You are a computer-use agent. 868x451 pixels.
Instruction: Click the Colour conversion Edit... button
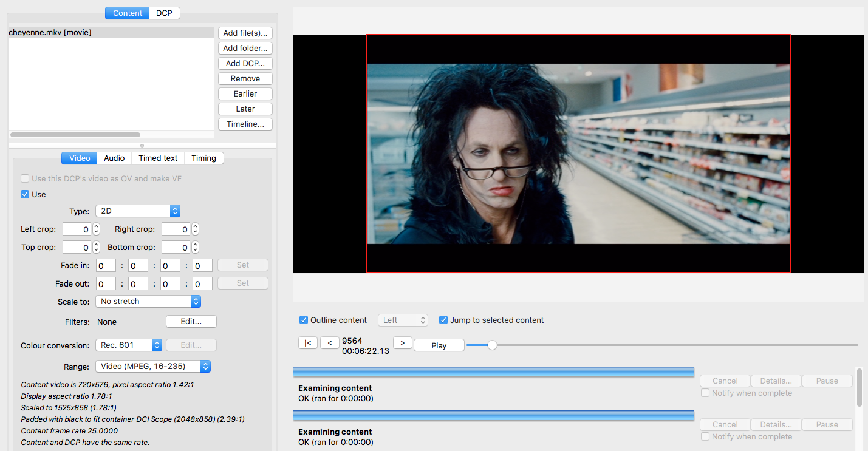pos(191,345)
